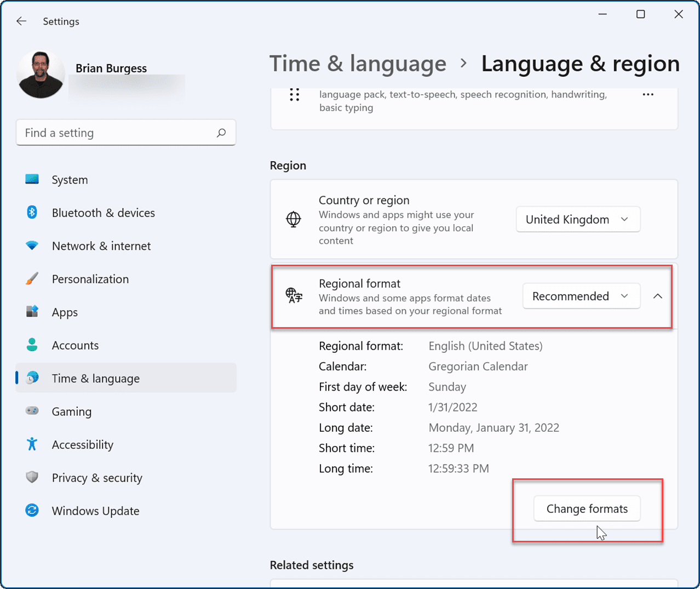Open the three-dot more options menu
This screenshot has width=700, height=589.
click(x=648, y=95)
